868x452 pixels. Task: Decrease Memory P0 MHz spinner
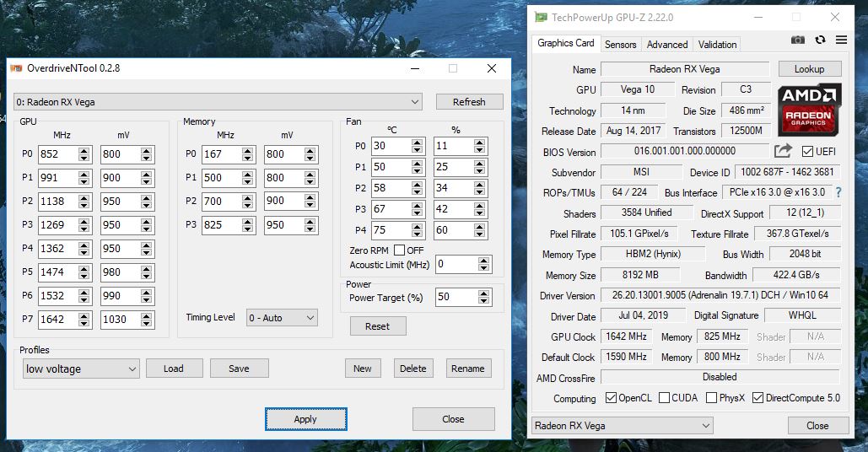click(x=248, y=158)
